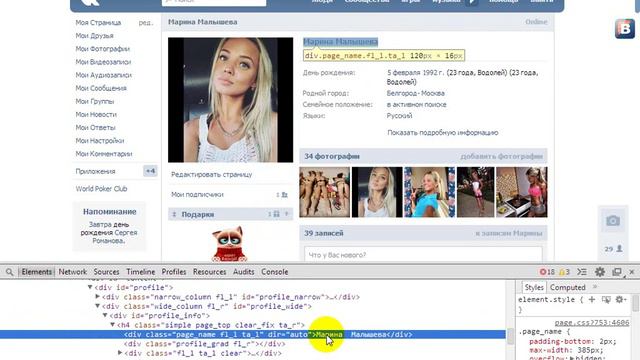Collapse the div id="profile_info" node
This screenshot has width=640, height=360.
point(105,316)
